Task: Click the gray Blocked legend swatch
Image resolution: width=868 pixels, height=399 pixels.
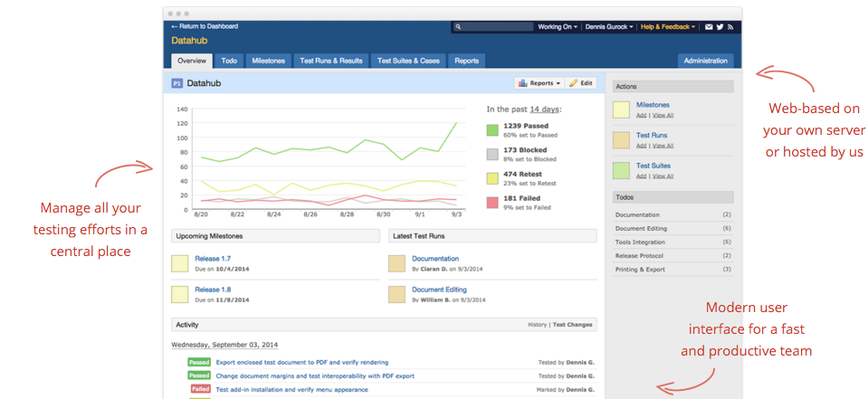Action: pos(492,155)
